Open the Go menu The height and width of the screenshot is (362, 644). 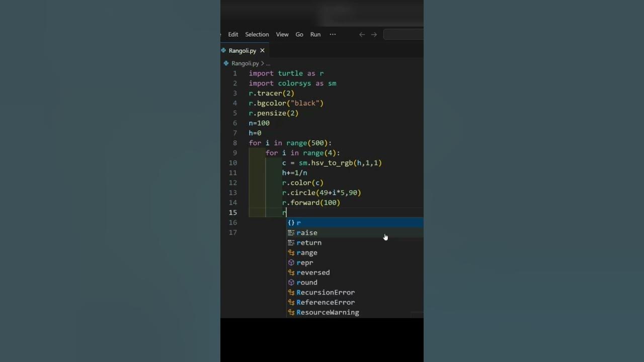click(x=299, y=34)
